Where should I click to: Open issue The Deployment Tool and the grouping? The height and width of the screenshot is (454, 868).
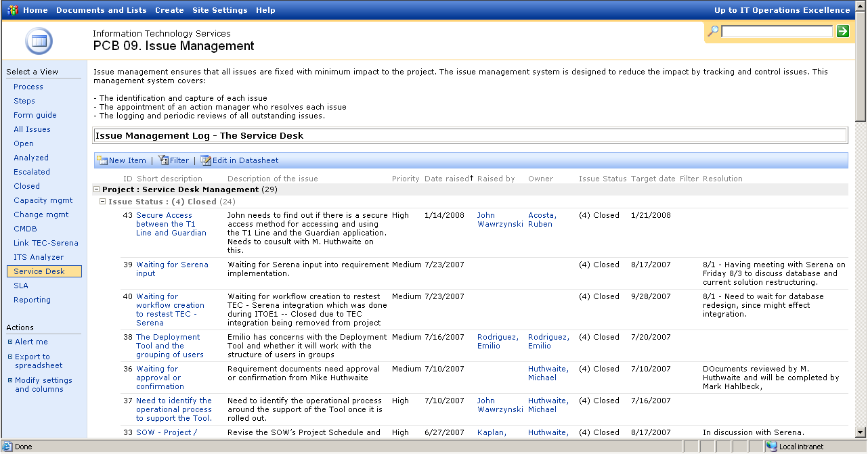pos(170,346)
